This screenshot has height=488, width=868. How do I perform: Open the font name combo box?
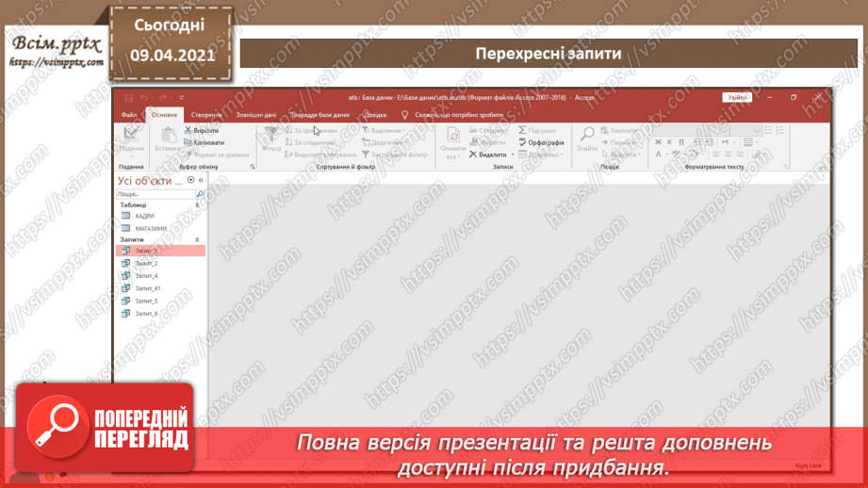[x=691, y=131]
